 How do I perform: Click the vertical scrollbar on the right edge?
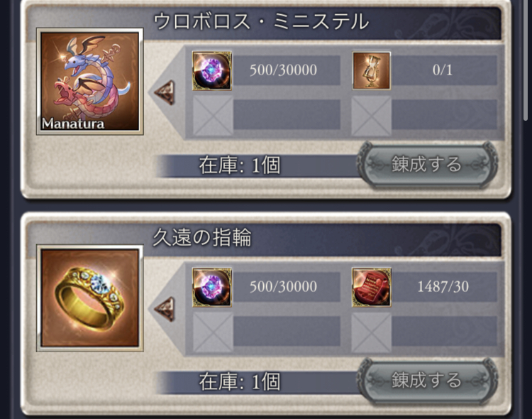click(525, 61)
